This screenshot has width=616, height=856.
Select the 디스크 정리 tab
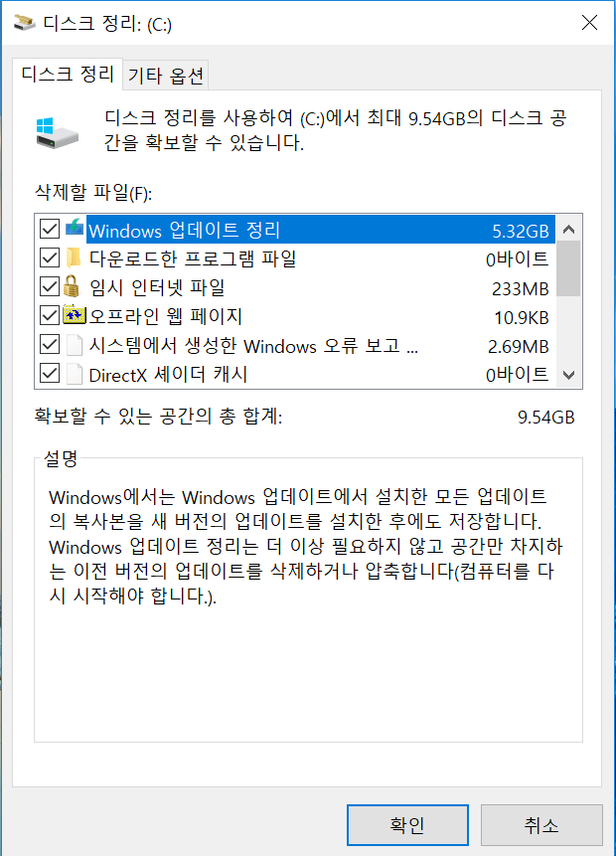click(68, 74)
